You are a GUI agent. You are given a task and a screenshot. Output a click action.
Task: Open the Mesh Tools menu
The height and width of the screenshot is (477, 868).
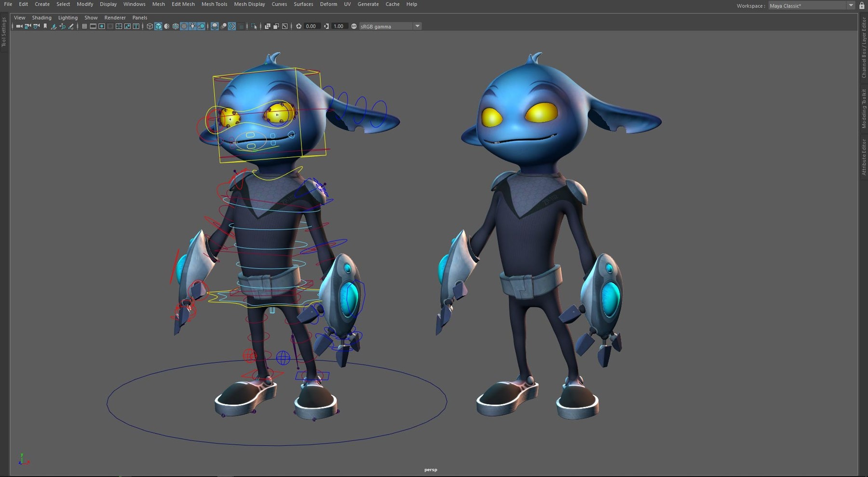[x=214, y=4]
